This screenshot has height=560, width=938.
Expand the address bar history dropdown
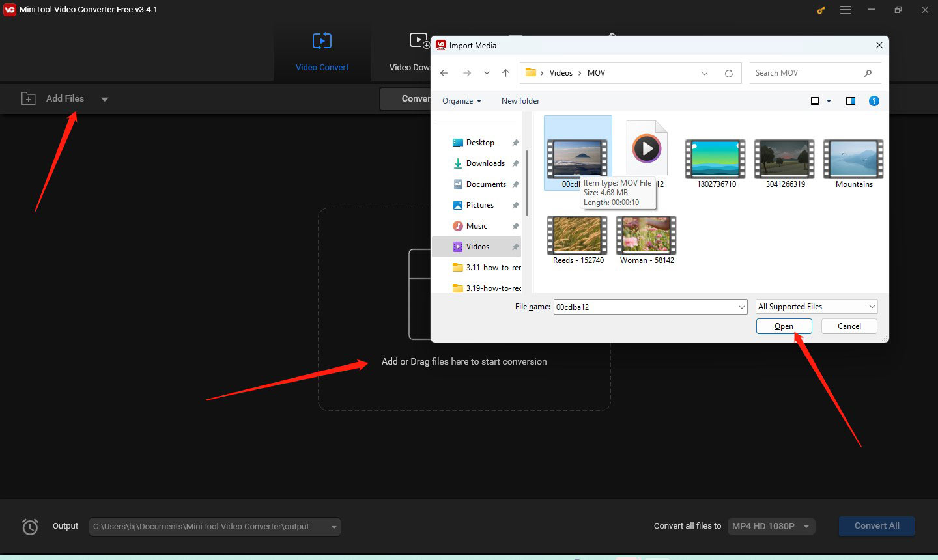[x=705, y=73]
